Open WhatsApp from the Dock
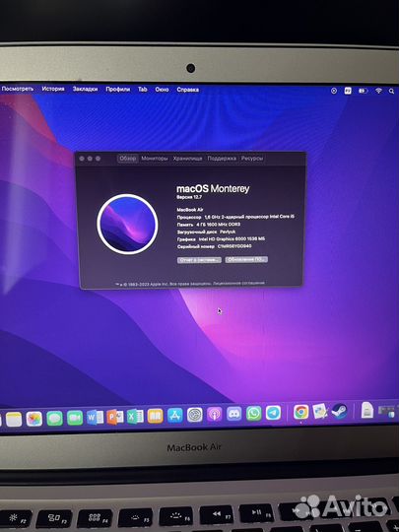Image resolution: width=399 pixels, height=532 pixels. 254,413
